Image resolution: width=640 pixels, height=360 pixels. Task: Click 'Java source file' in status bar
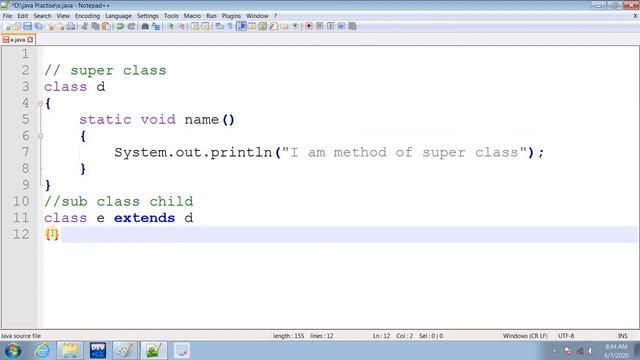(x=21, y=336)
